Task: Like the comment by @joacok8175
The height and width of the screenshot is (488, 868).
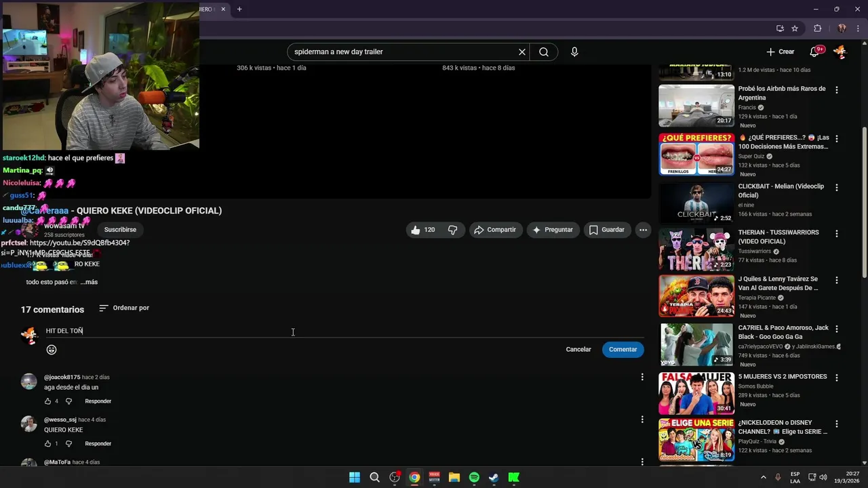Action: pyautogui.click(x=47, y=401)
